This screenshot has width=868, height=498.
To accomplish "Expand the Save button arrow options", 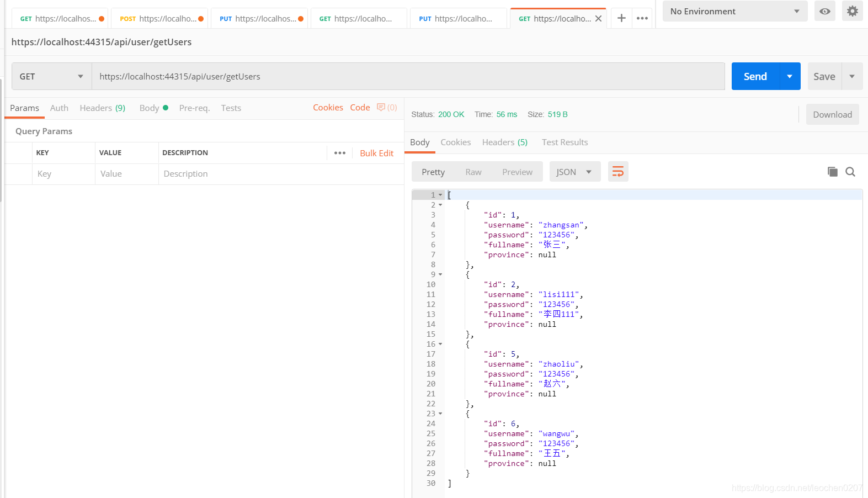I will 852,76.
